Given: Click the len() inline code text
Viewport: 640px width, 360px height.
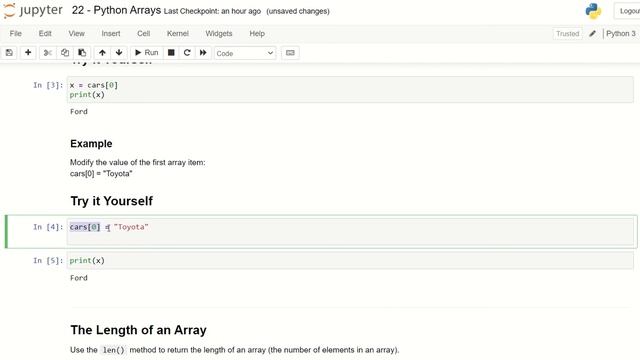Looking at the screenshot, I should tap(113, 350).
